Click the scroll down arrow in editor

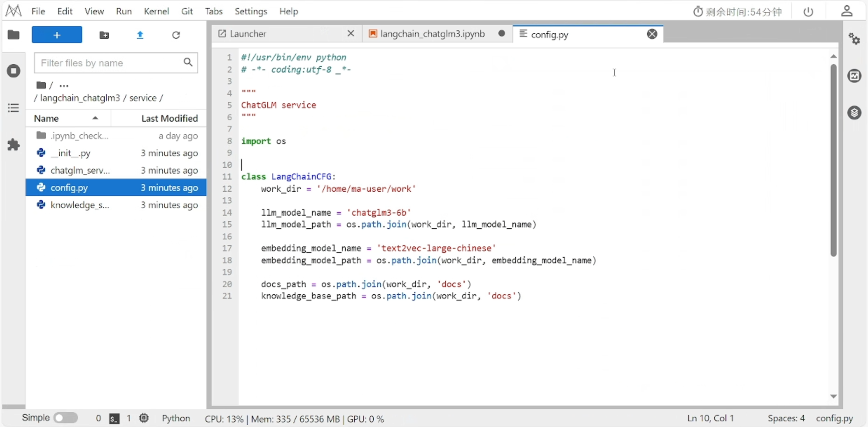click(833, 397)
